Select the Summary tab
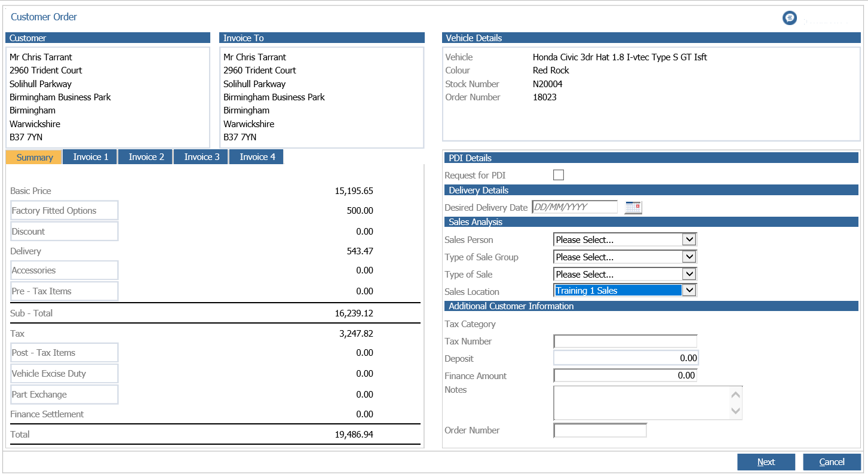868x474 pixels. [x=35, y=158]
